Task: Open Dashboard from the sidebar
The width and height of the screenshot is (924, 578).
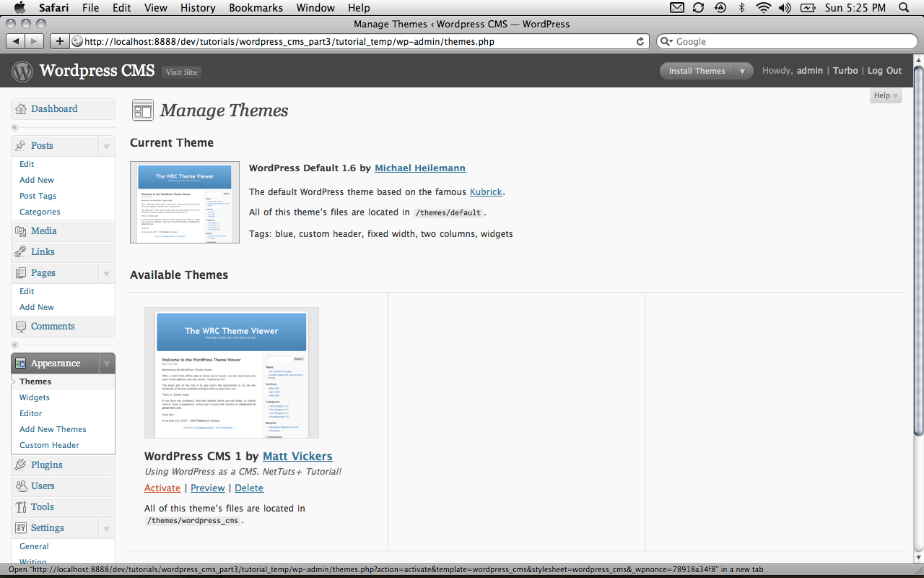Action: [54, 108]
